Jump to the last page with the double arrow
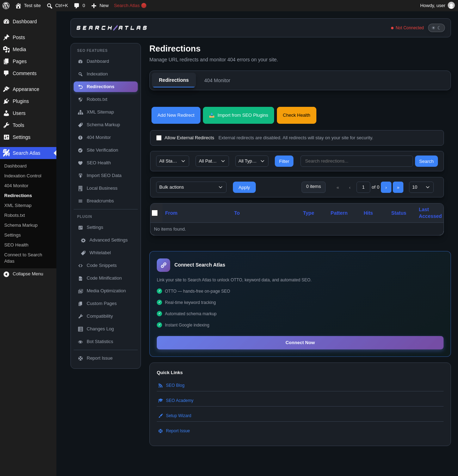The height and width of the screenshot is (476, 458). [x=398, y=187]
